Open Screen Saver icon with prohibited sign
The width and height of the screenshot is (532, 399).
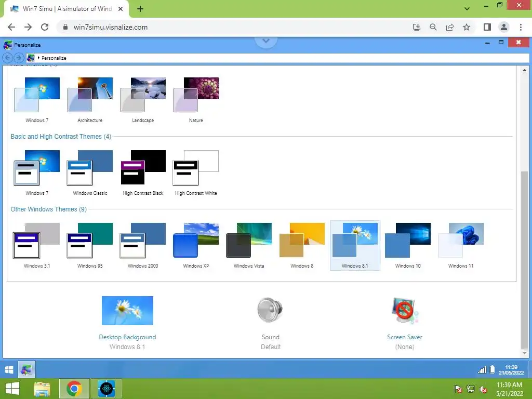404,311
